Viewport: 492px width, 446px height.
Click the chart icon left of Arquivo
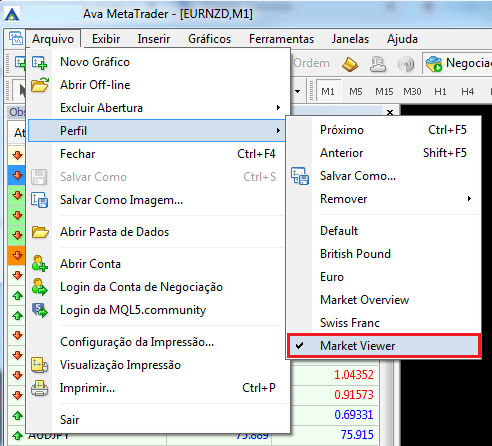click(15, 39)
